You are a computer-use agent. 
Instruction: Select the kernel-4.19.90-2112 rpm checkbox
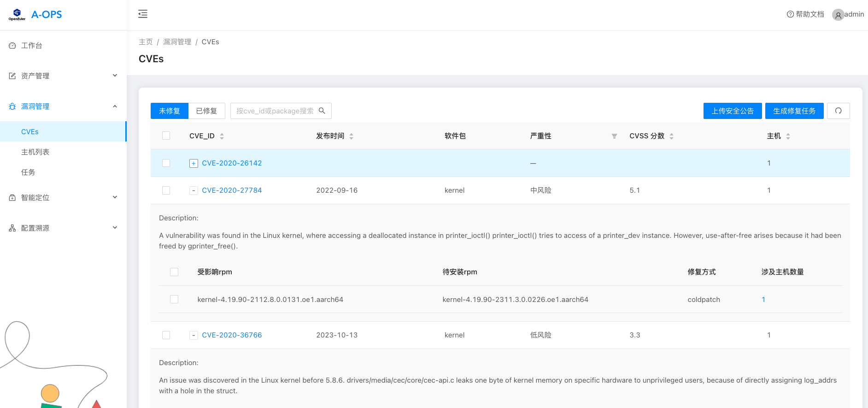click(174, 299)
